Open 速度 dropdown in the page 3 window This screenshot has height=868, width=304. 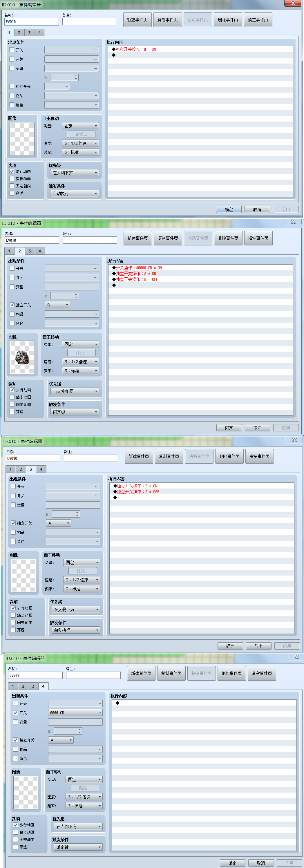82,580
